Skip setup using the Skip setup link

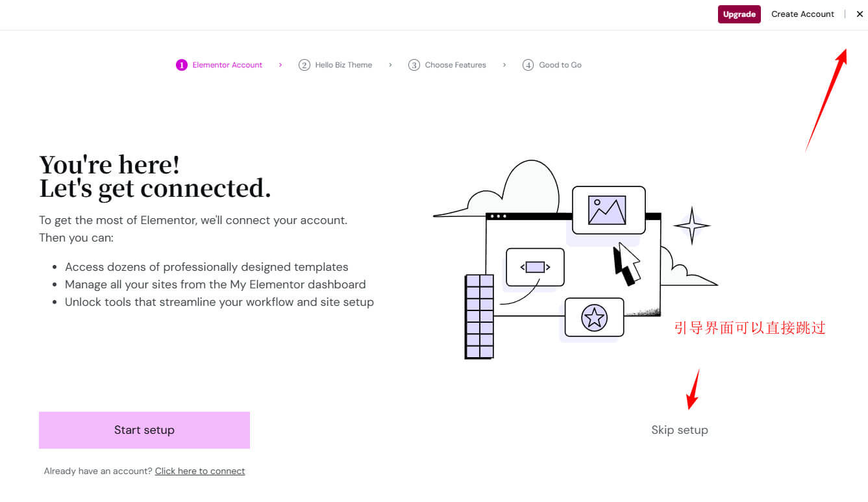(679, 430)
